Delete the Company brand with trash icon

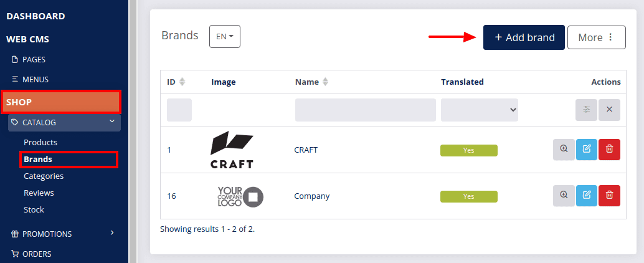[x=610, y=196]
